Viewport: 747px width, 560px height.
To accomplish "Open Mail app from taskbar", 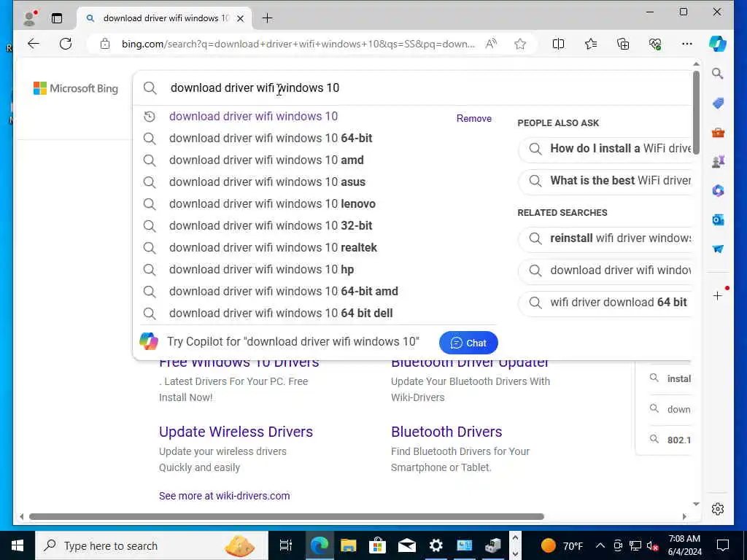I will (x=406, y=545).
